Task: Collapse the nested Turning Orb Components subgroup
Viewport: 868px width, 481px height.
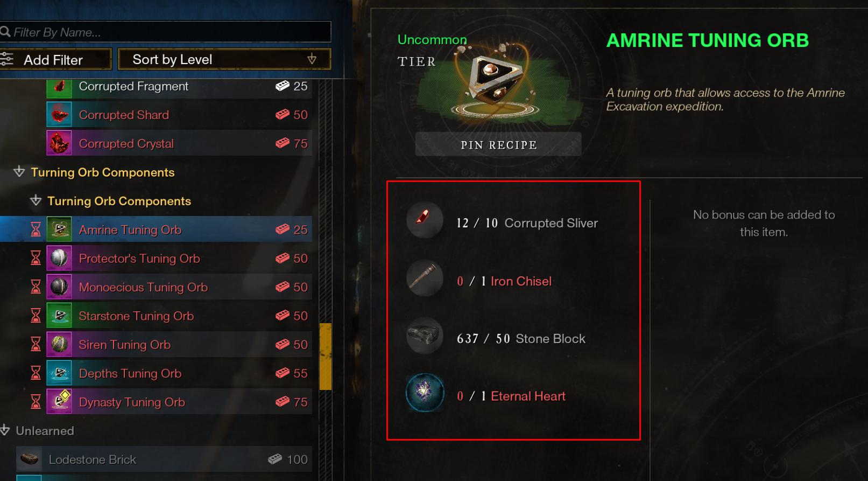Action: click(36, 200)
